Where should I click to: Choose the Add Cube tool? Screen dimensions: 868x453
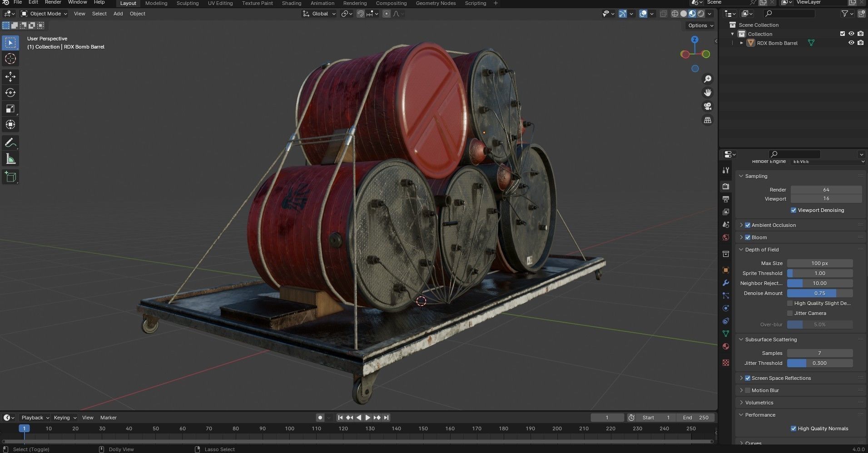point(10,177)
